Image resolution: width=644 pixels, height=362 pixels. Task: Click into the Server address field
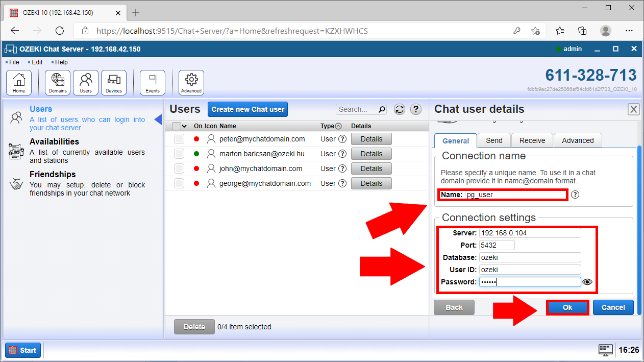[x=530, y=233]
